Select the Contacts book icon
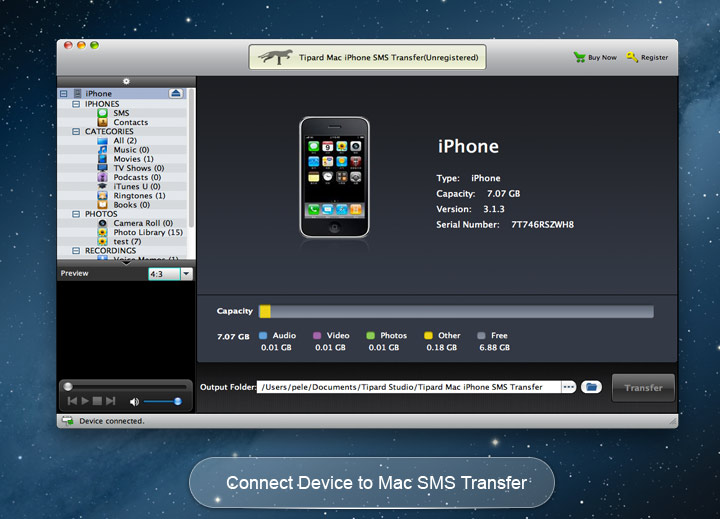This screenshot has width=720, height=519. (102, 122)
